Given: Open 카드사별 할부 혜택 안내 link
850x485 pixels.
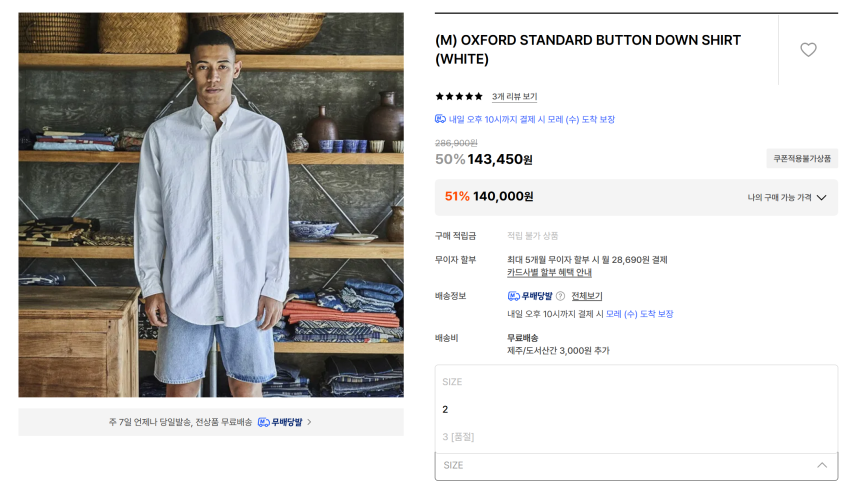Looking at the screenshot, I should [549, 272].
